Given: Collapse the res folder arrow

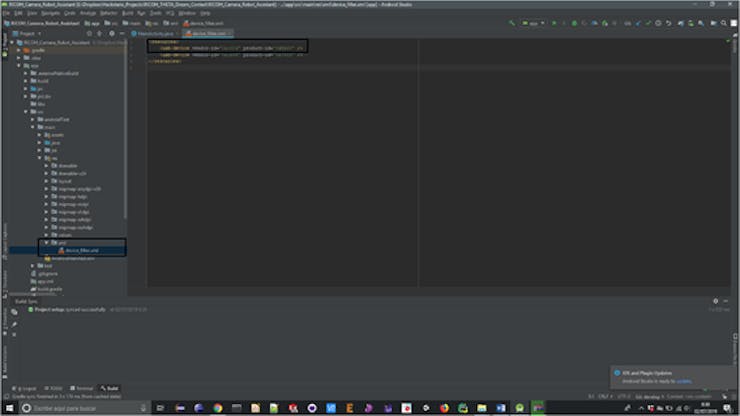Looking at the screenshot, I should pos(40,158).
